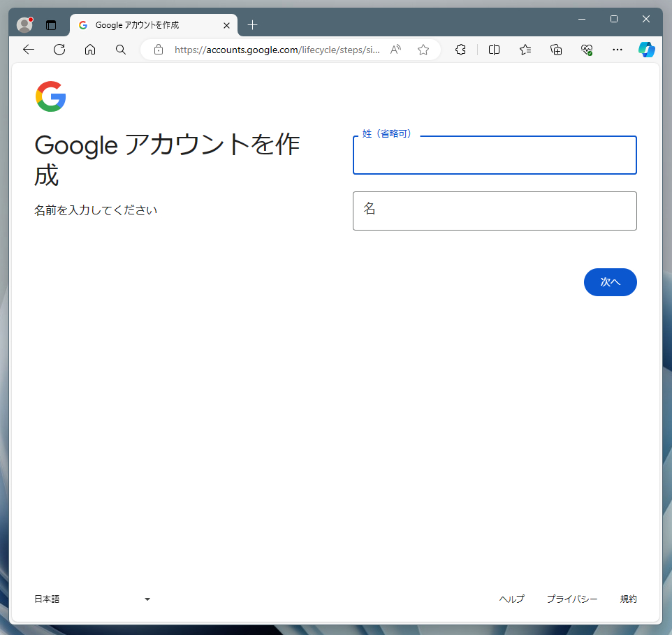
Task: Focus the 姓（省略可）input field
Action: click(495, 154)
